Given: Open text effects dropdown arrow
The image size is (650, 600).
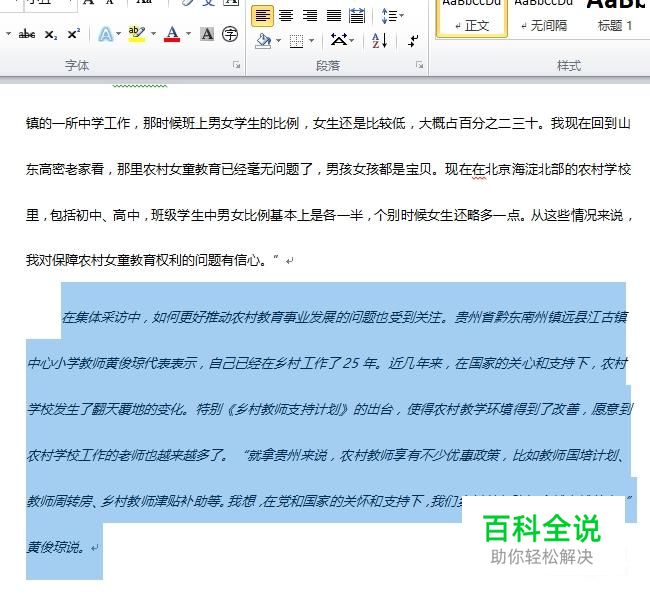Looking at the screenshot, I should click(x=119, y=34).
